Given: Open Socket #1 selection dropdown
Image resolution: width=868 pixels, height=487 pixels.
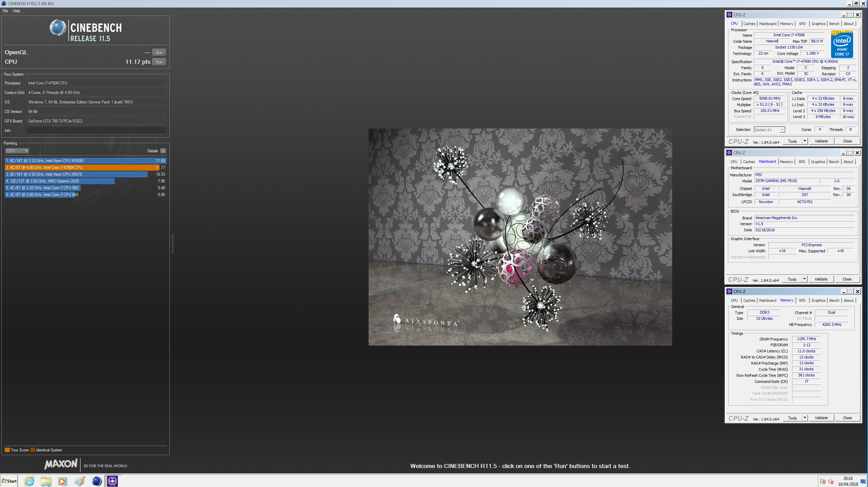Looking at the screenshot, I should pos(769,130).
